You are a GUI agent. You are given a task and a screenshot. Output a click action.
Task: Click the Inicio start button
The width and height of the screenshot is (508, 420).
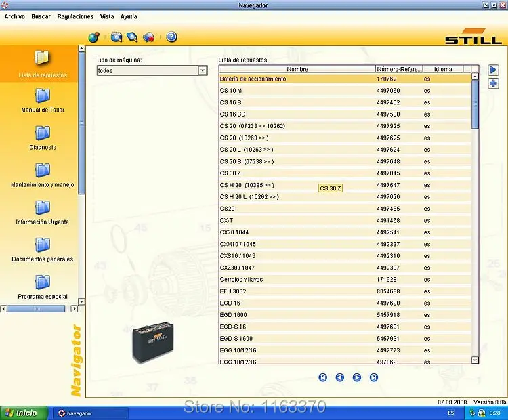pos(24,413)
